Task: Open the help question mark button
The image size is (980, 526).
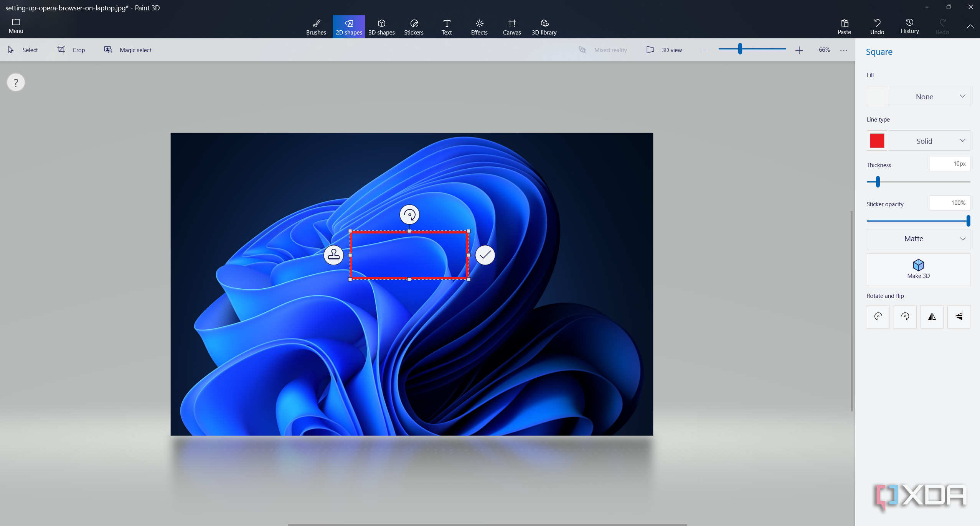Action: click(x=16, y=82)
